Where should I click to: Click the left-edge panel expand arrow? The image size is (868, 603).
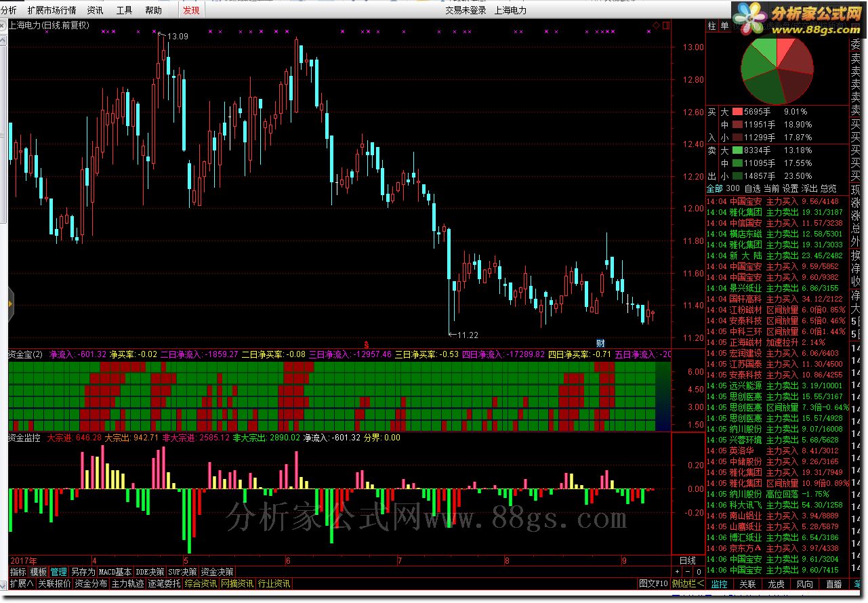(x=10, y=304)
